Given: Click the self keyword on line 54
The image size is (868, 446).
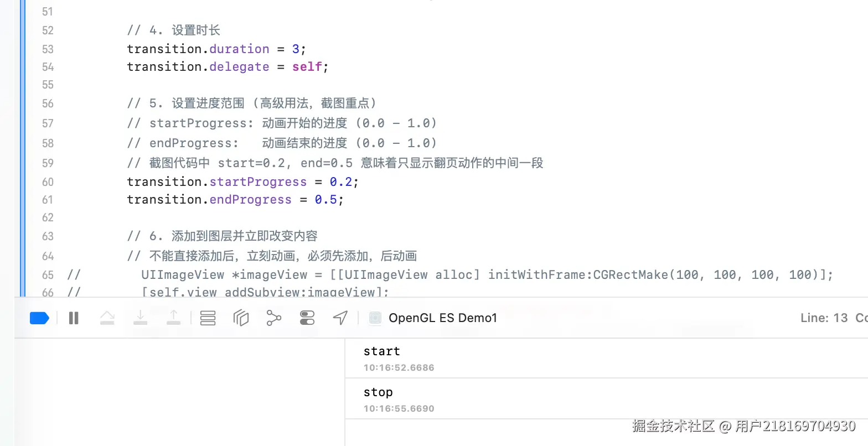Looking at the screenshot, I should point(307,66).
